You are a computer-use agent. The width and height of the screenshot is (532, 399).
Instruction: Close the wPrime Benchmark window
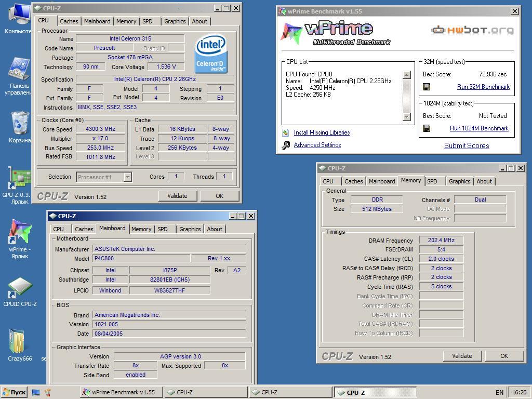point(515,11)
